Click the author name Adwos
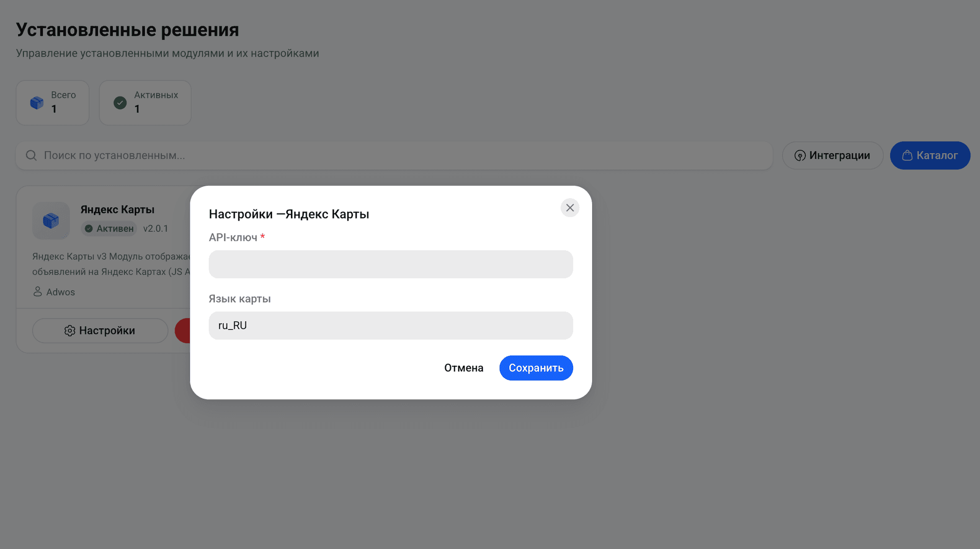 point(61,292)
